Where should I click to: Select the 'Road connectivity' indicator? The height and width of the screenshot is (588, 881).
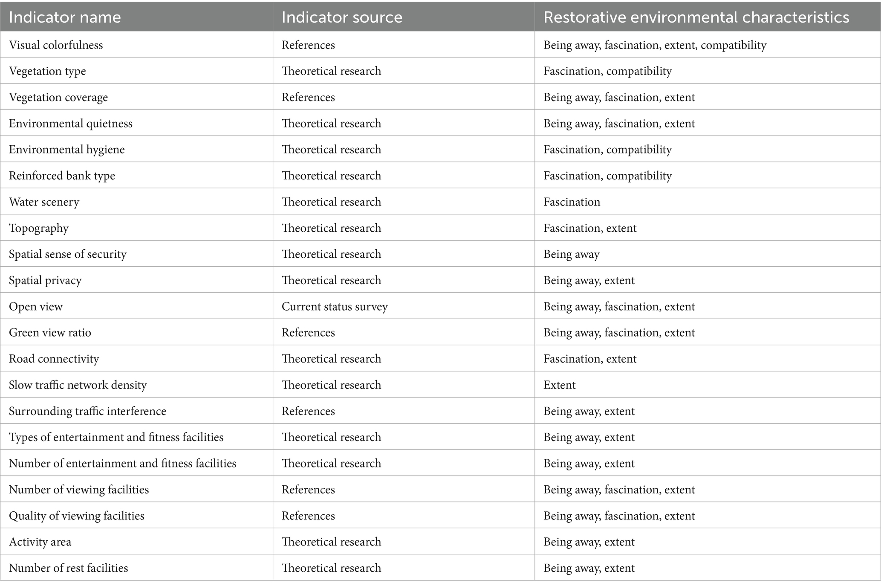click(54, 359)
